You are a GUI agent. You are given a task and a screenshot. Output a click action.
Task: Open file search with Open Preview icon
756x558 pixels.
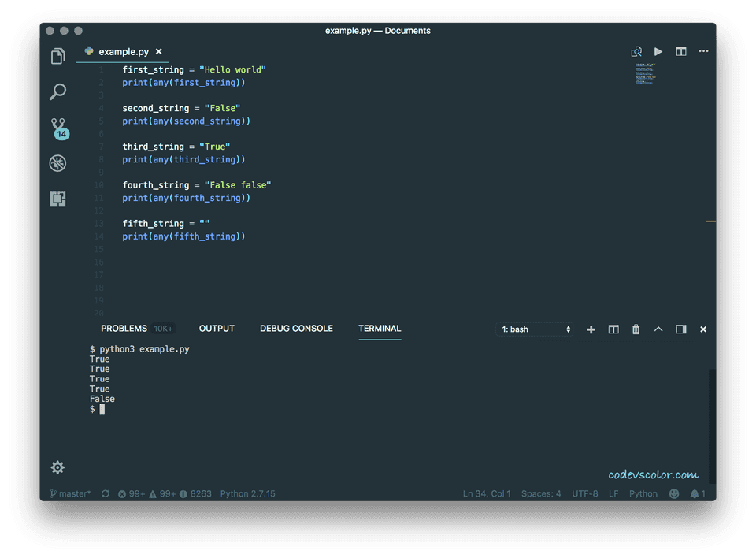[x=636, y=50]
